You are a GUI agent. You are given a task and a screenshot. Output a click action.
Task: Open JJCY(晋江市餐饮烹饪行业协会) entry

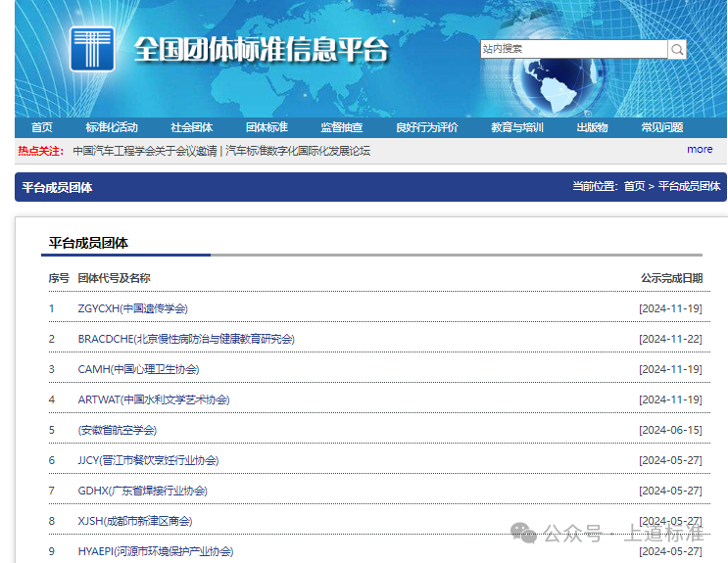click(x=148, y=460)
